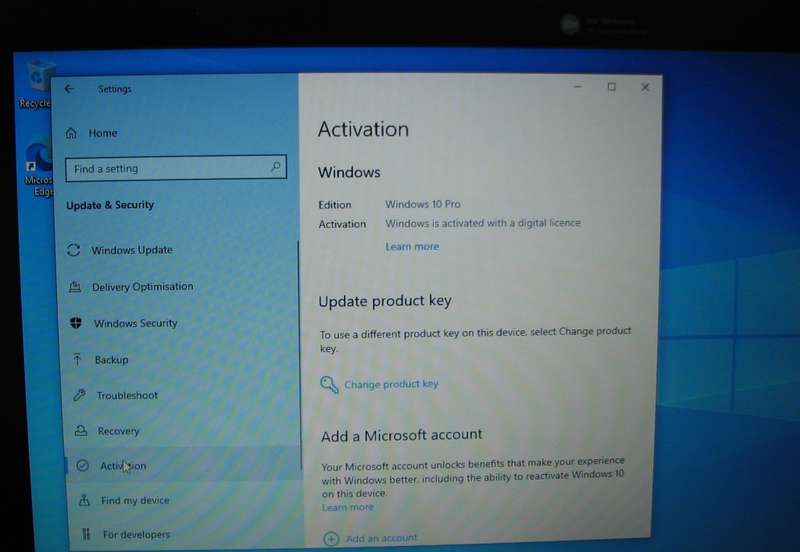Open the Microsoft Edge desktop shortcut
The image size is (800, 552).
tap(39, 169)
